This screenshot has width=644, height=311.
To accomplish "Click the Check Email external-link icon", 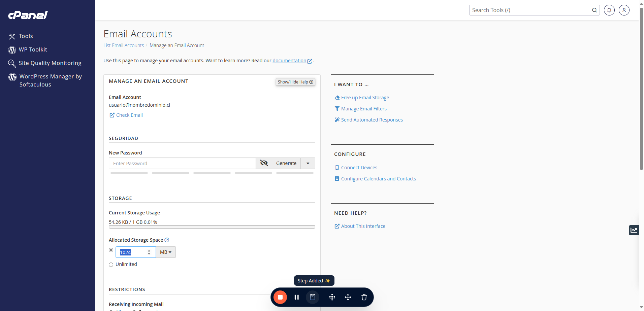I will pyautogui.click(x=112, y=115).
